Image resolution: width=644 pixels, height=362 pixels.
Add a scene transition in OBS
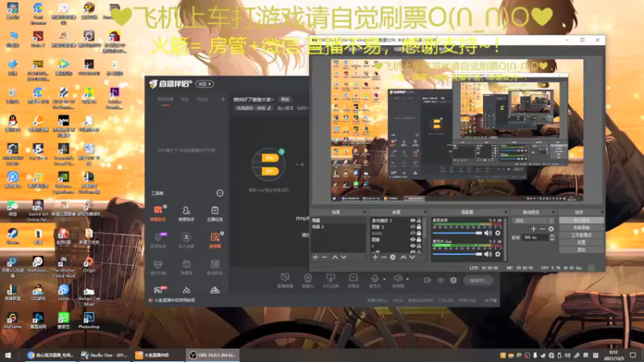534,229
